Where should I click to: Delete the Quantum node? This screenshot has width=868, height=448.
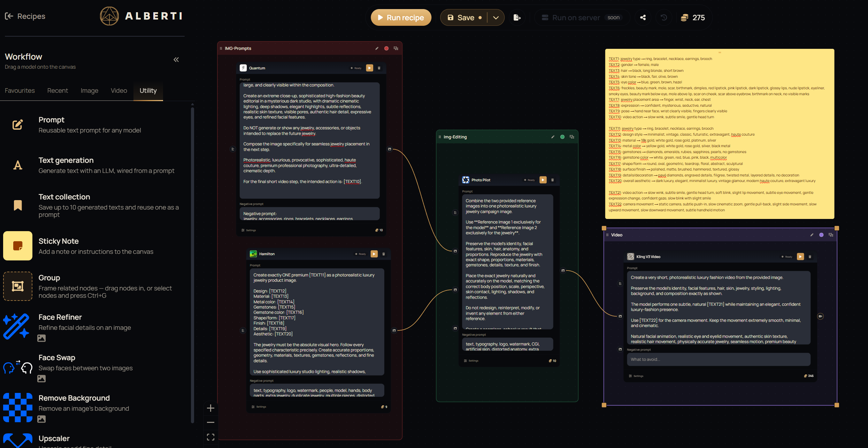tap(379, 68)
